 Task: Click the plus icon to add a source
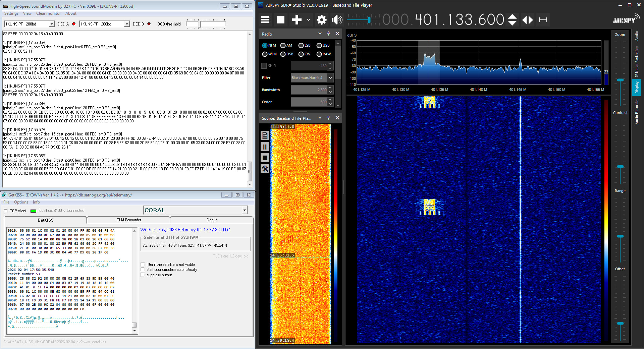[x=297, y=20]
